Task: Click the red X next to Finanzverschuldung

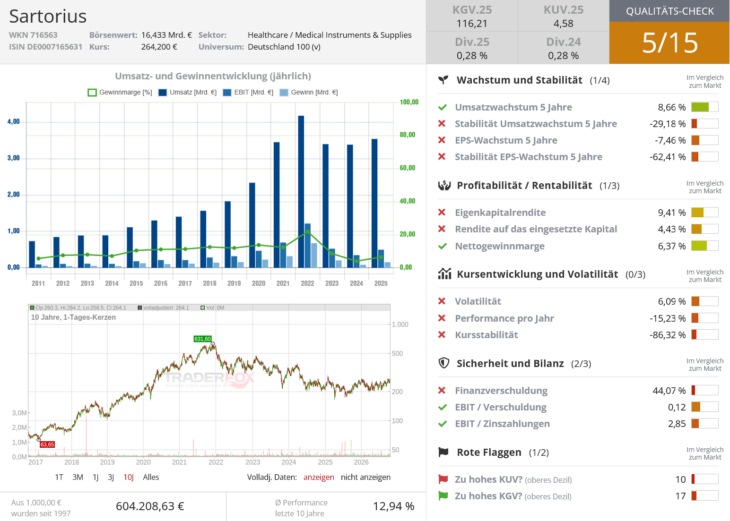Action: pyautogui.click(x=442, y=390)
